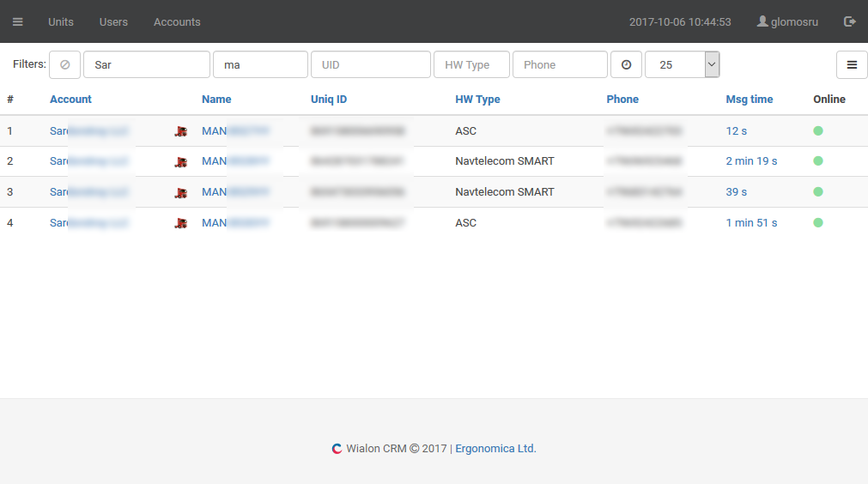Expand the 25 rows-per-page dropdown

coord(711,64)
